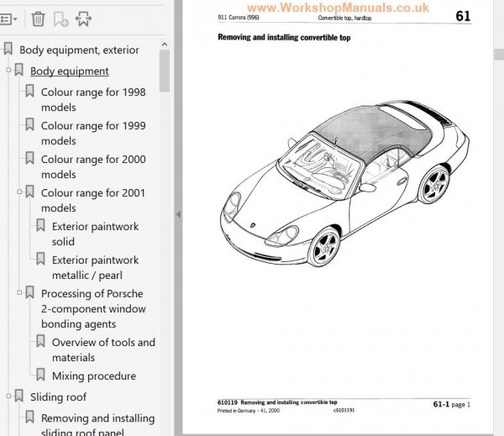Image resolution: width=504 pixels, height=436 pixels.
Task: Go to 'Colour range for 2000 models'
Action: tap(93, 167)
